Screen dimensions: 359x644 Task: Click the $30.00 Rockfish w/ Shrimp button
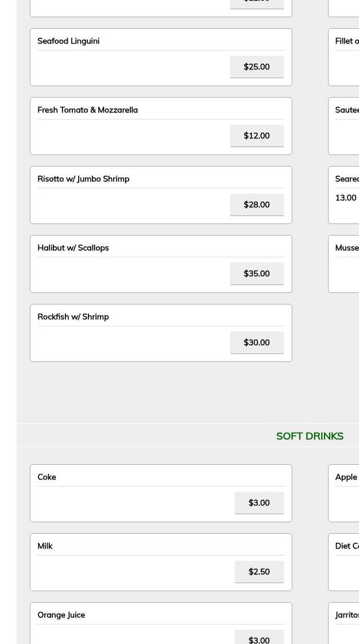tap(257, 342)
